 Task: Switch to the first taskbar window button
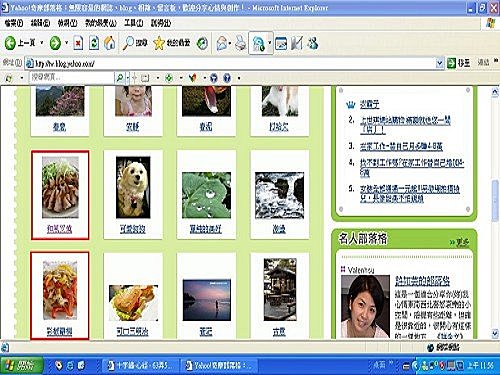coord(140,366)
